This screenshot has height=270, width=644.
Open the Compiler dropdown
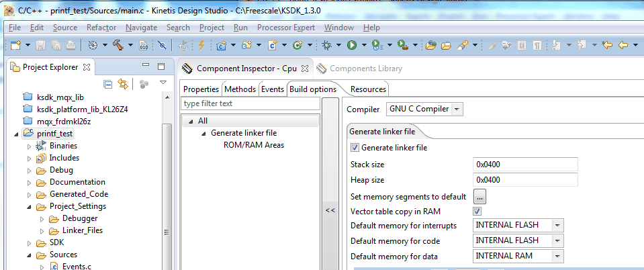point(457,109)
